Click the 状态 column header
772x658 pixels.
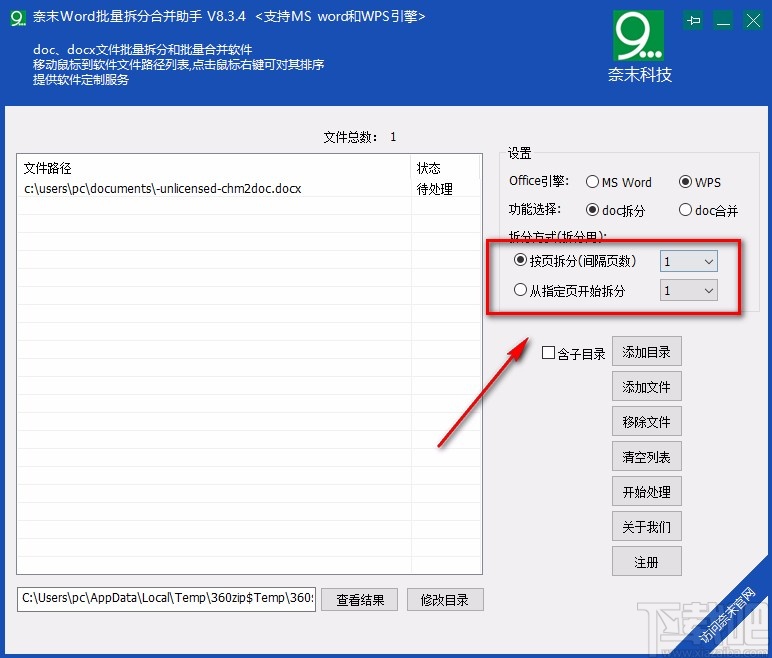(x=446, y=168)
